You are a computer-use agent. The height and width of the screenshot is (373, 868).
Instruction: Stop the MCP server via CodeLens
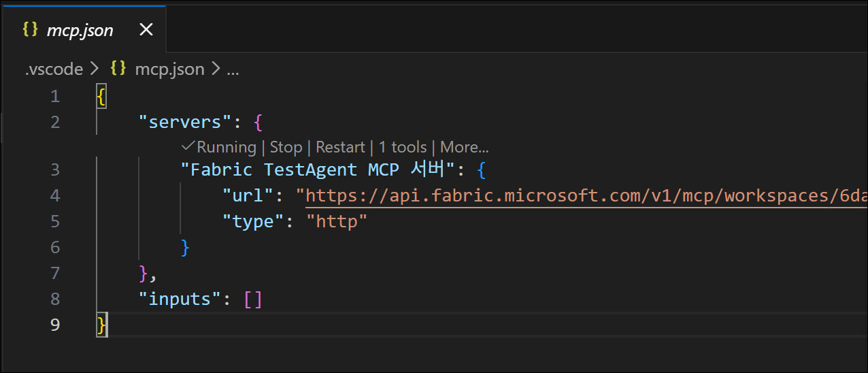coord(286,147)
